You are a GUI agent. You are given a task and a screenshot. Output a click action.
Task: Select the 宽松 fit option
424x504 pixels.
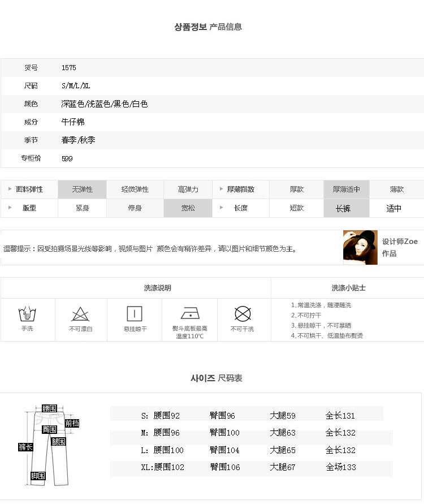pos(188,208)
